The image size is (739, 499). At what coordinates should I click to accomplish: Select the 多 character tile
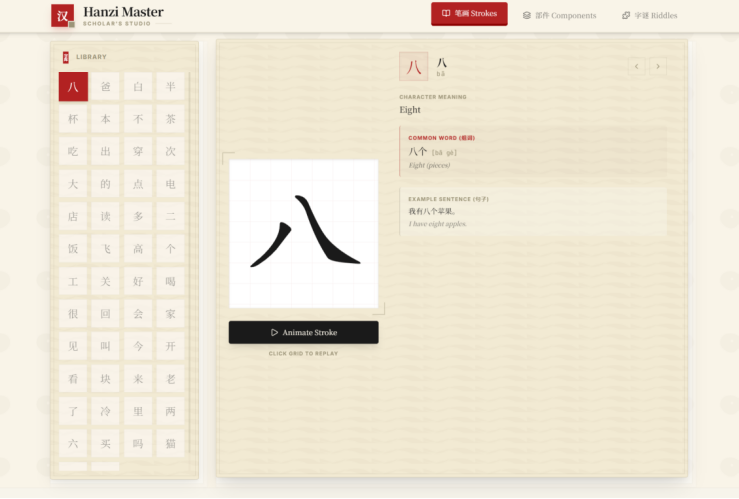coord(138,216)
